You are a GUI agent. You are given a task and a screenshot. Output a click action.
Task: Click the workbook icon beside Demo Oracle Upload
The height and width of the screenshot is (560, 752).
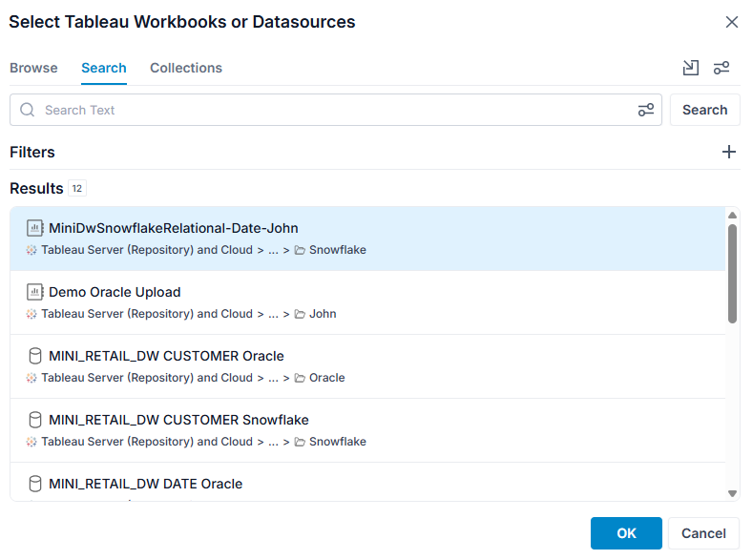tap(35, 292)
